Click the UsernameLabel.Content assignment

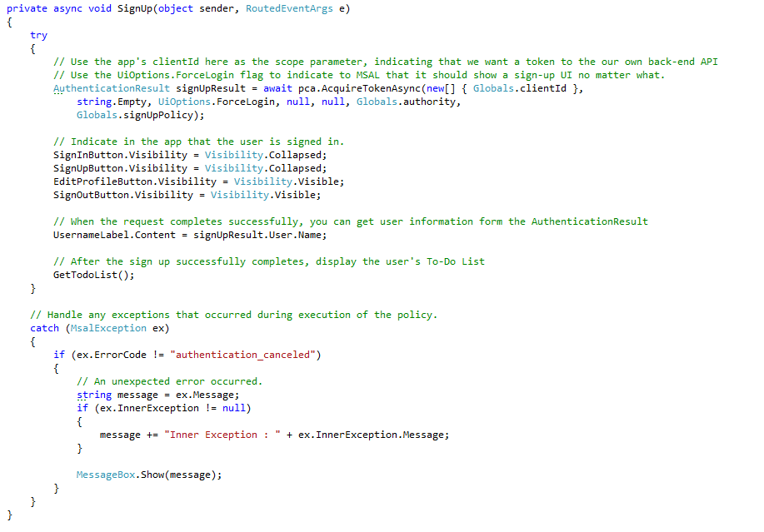point(190,235)
